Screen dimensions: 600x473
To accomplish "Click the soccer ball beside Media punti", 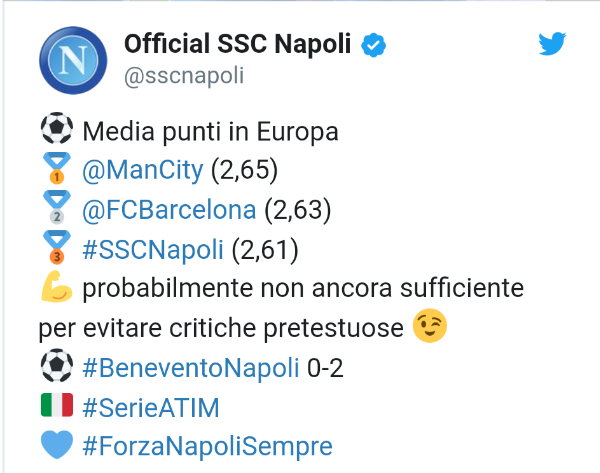I will [x=57, y=132].
